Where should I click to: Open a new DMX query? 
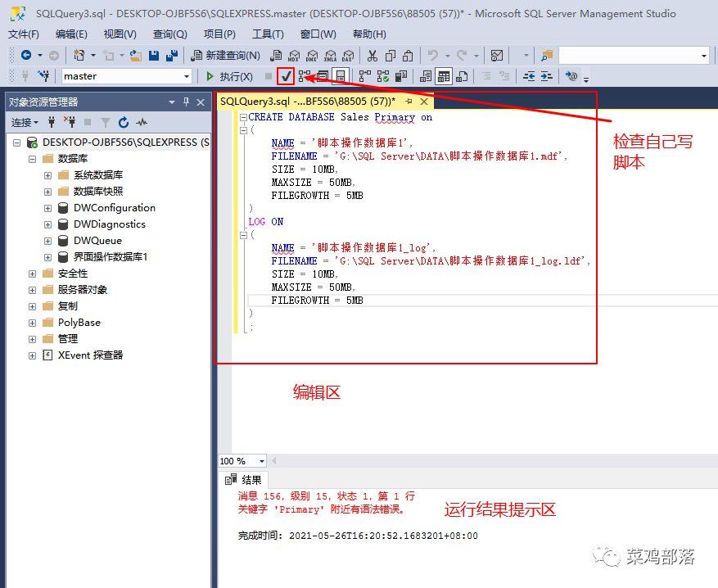coord(312,56)
